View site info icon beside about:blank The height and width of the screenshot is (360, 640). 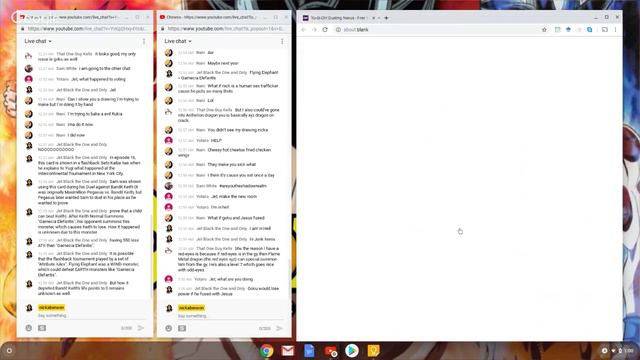click(338, 29)
